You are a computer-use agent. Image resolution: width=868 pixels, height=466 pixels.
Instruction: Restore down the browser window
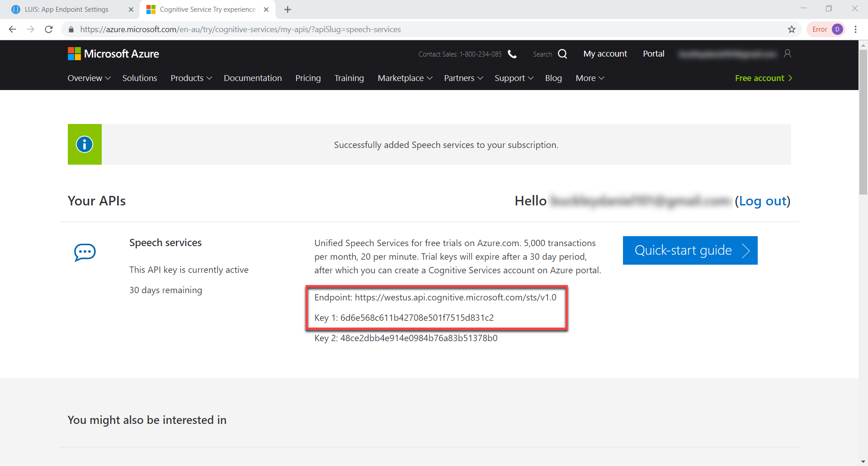[x=829, y=9]
